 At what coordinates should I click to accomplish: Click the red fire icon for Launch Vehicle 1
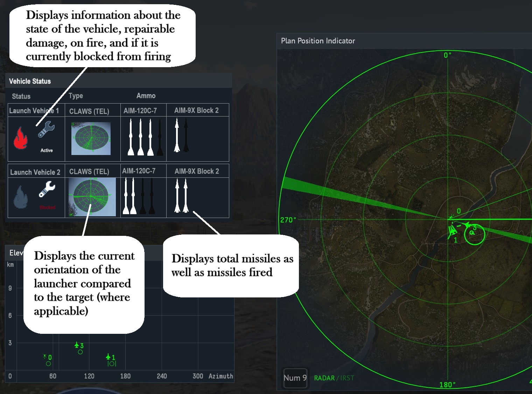[20, 138]
